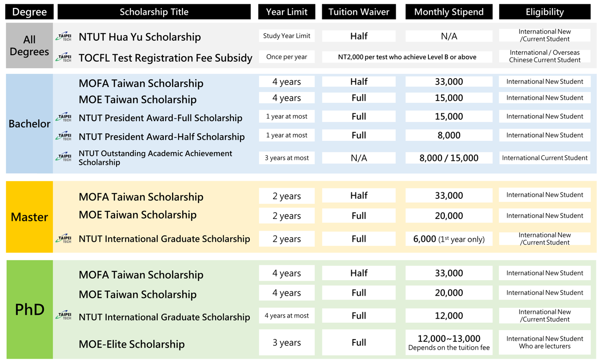Click the Study Year Limit cell

287,36
